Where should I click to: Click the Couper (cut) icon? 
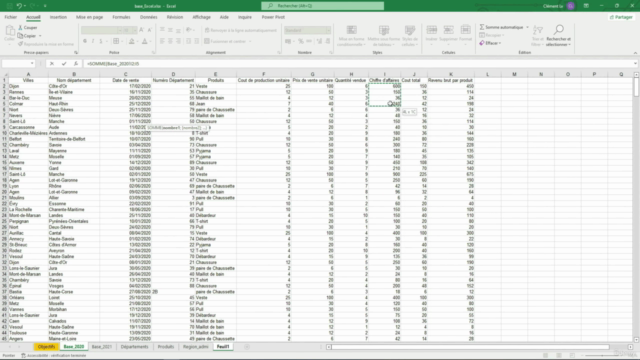pos(20,28)
